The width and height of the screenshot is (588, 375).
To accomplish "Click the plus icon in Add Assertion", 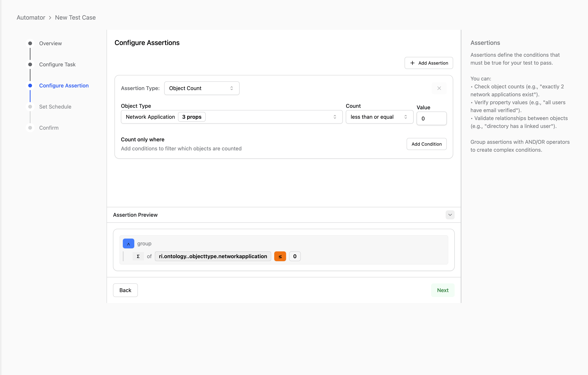I will pos(412,63).
